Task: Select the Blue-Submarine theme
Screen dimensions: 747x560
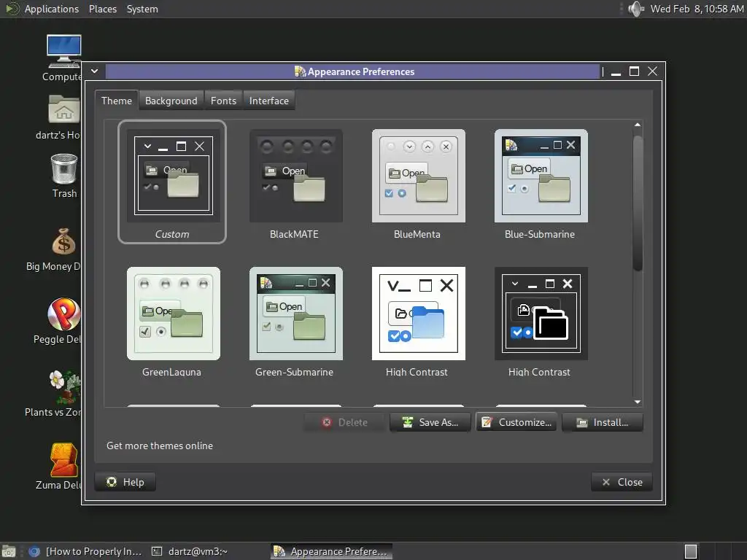Action: pyautogui.click(x=541, y=176)
